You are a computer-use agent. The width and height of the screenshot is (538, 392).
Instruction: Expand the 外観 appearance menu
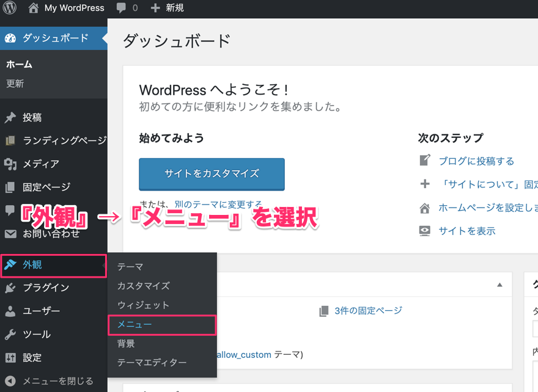32,265
